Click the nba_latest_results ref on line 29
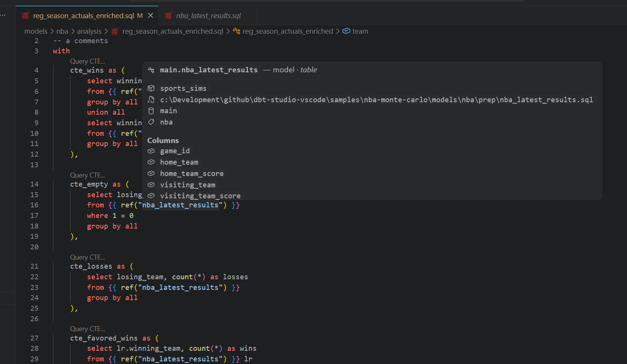Screen dimensions: 627x364 pos(180,359)
